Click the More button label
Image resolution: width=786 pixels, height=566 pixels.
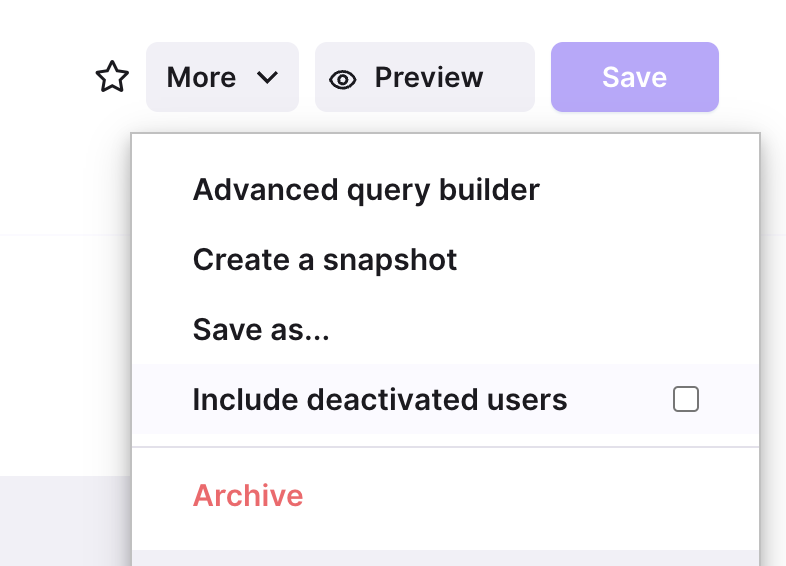coord(201,77)
